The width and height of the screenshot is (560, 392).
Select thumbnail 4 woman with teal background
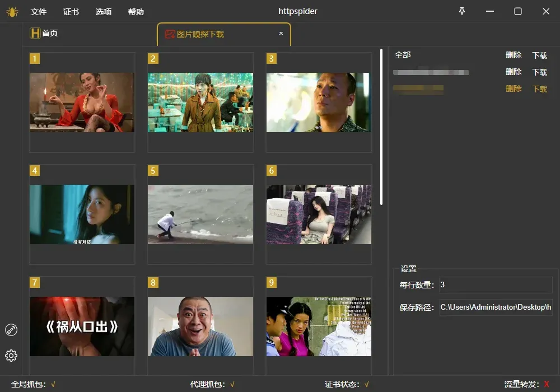click(x=82, y=214)
